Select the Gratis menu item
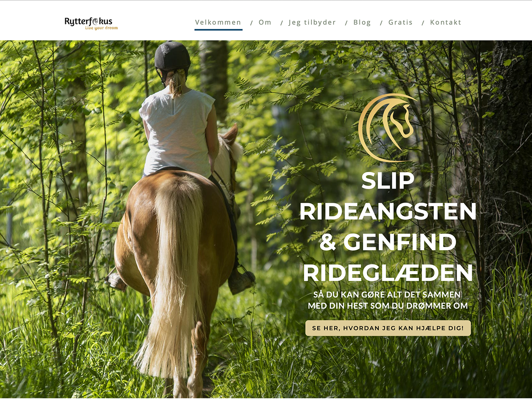532x399 pixels. point(400,22)
